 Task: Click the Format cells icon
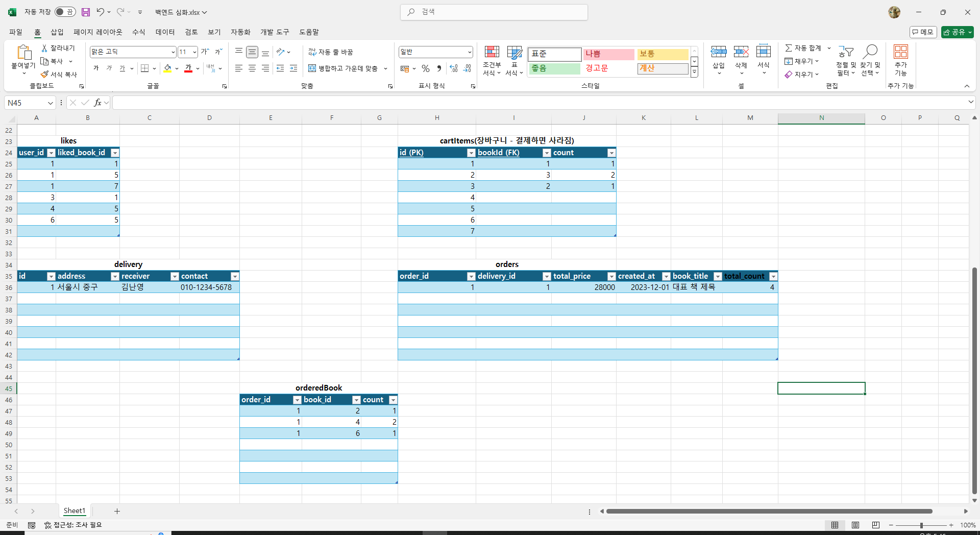click(764, 52)
